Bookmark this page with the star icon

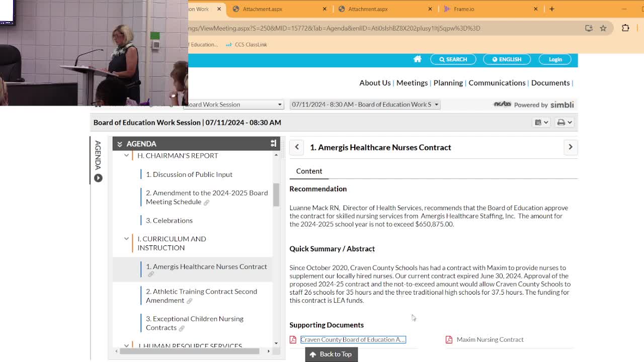(x=603, y=28)
